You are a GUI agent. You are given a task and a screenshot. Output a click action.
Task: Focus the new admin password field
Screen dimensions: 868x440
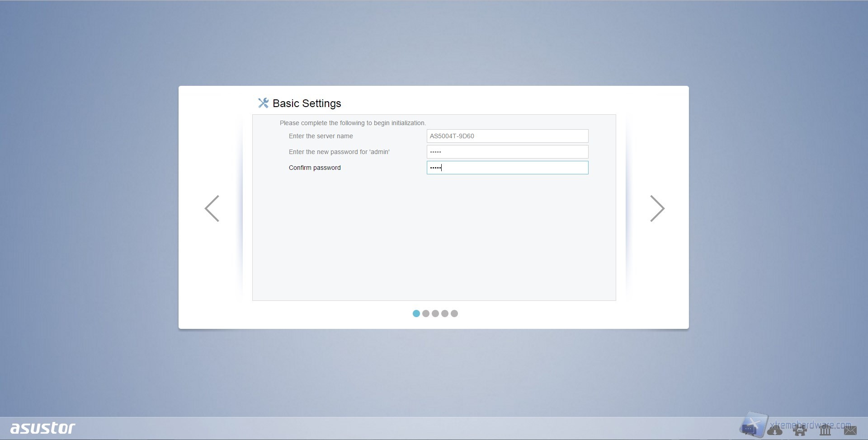tap(507, 152)
